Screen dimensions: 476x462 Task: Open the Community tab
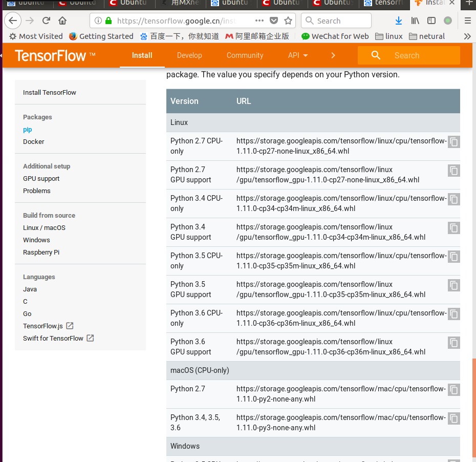tap(245, 55)
